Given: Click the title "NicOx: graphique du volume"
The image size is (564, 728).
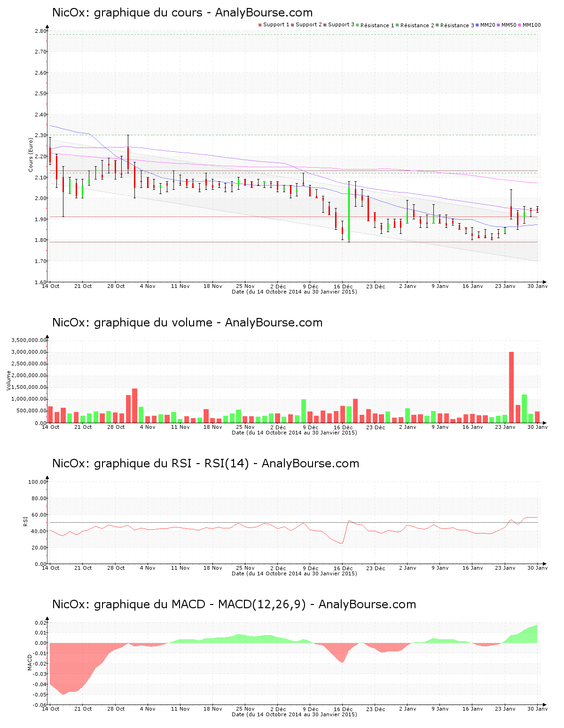Looking at the screenshot, I should tap(132, 323).
